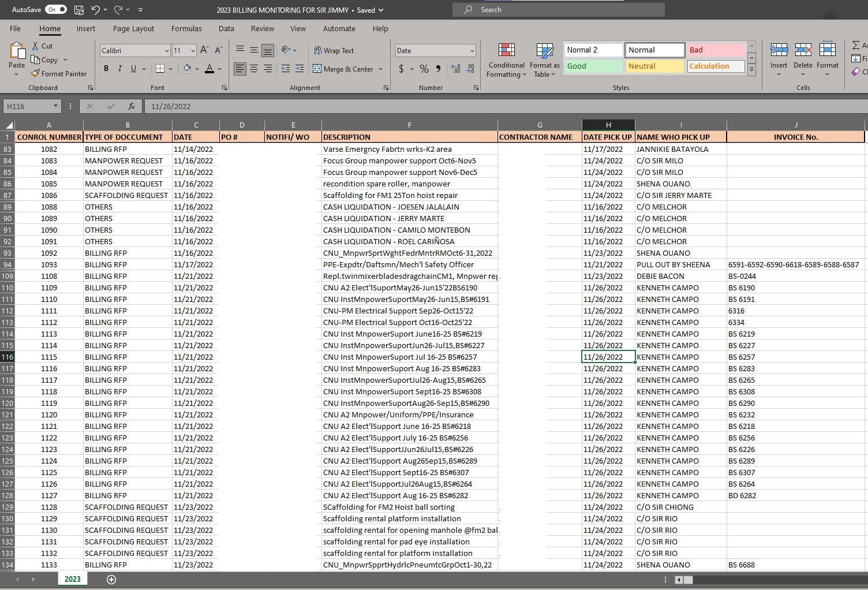Apply the Calculation cell style

716,66
